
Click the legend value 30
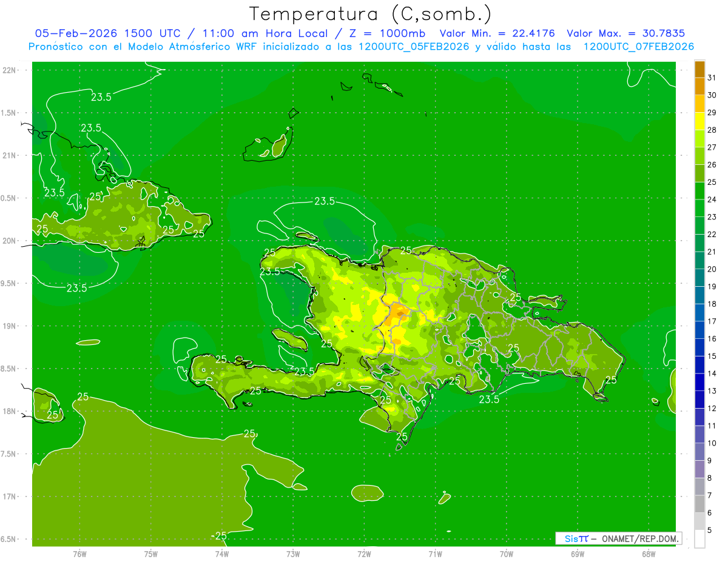point(712,95)
